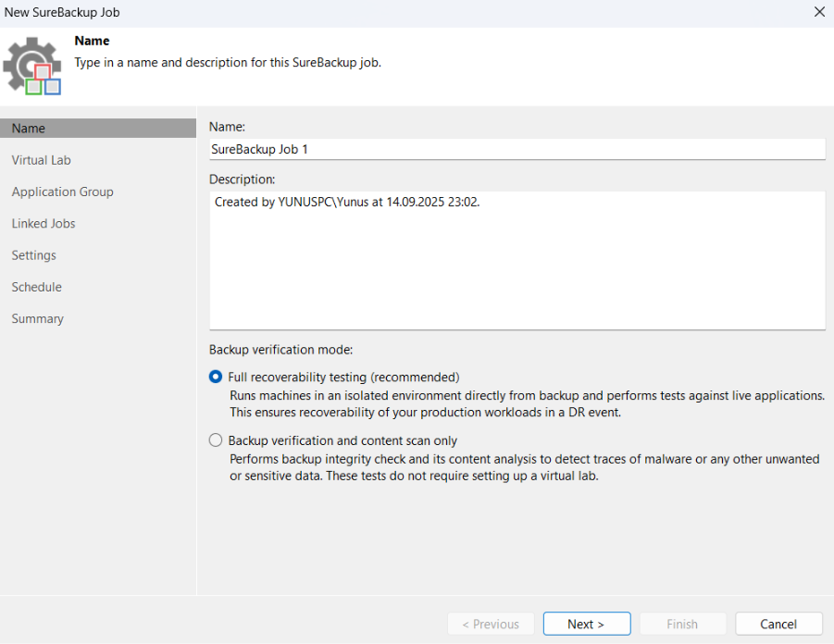Click into the job Name text field
The width and height of the screenshot is (834, 644).
click(517, 149)
